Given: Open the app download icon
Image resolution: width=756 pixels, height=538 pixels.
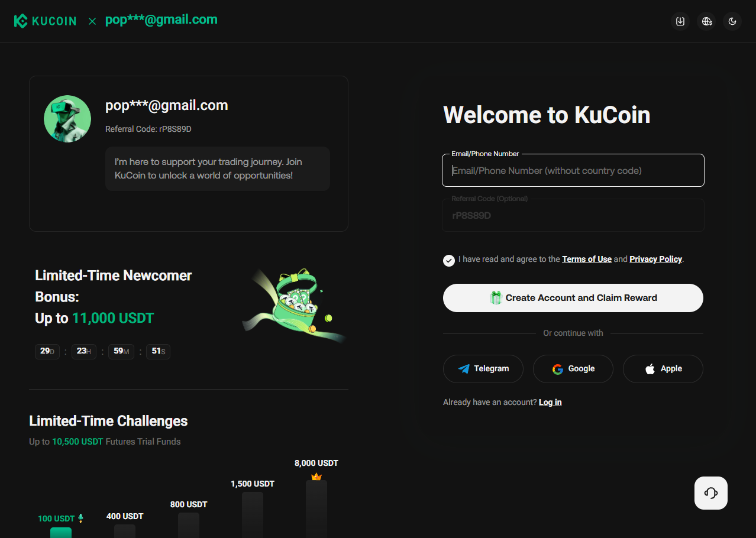Looking at the screenshot, I should [680, 21].
